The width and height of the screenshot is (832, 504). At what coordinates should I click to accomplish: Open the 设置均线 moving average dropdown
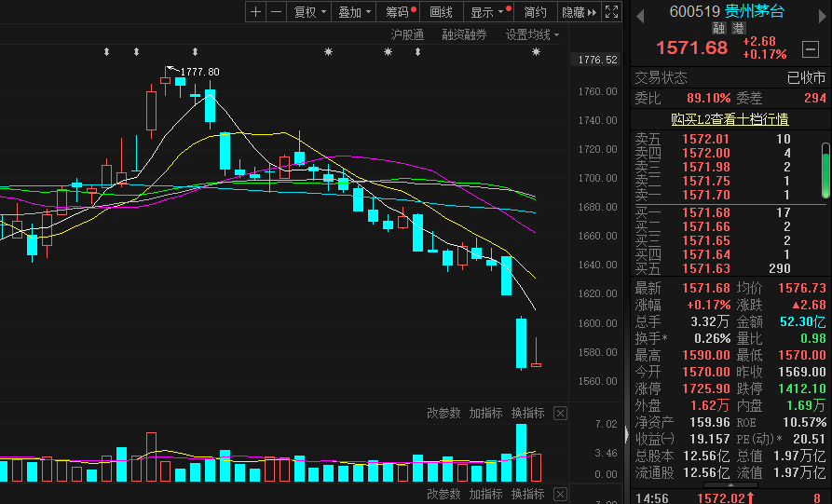532,34
